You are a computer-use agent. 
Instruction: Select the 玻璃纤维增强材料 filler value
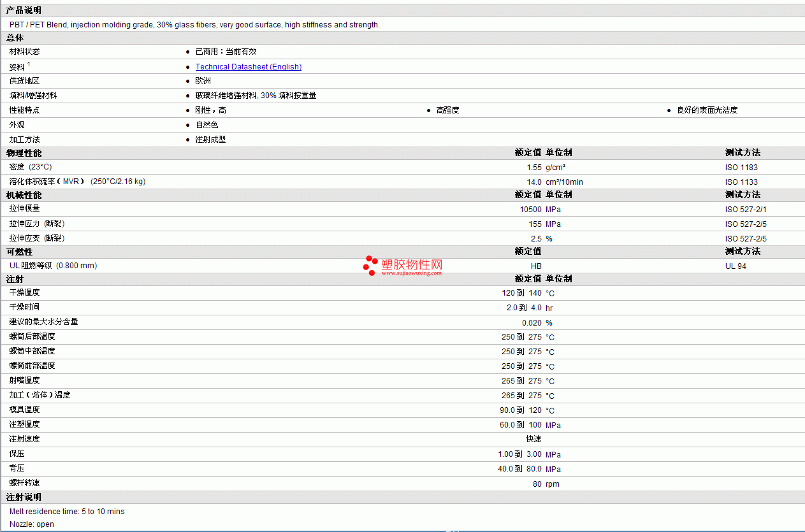tap(256, 96)
